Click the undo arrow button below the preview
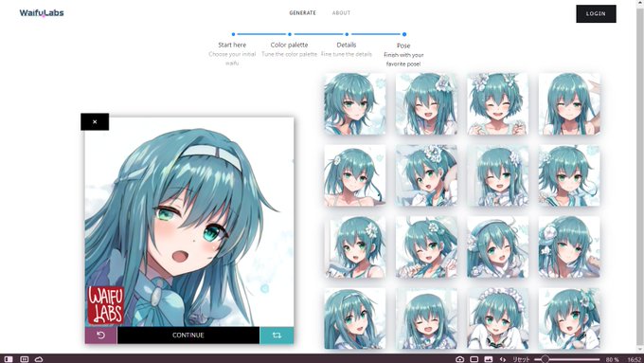The image size is (644, 363). point(100,336)
